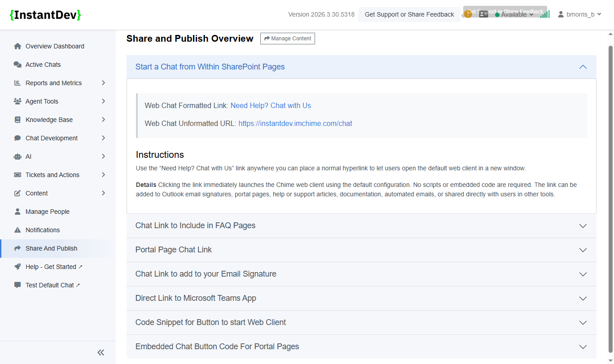Click the contact card icon in header
614x364 pixels.
coord(483,14)
